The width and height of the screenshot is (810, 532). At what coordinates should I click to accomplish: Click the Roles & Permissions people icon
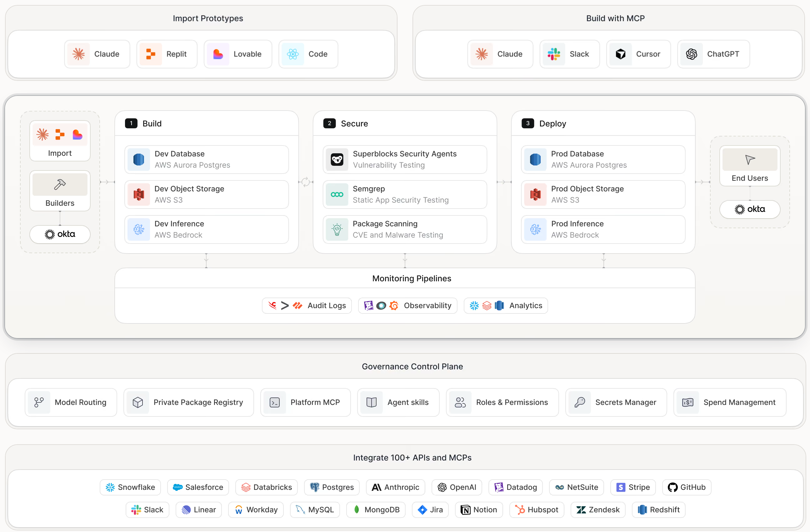(x=460, y=402)
